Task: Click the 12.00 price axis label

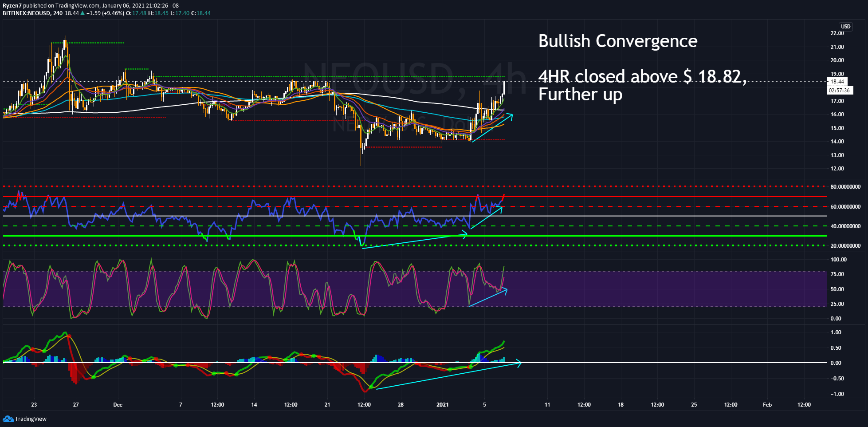Action: click(837, 169)
